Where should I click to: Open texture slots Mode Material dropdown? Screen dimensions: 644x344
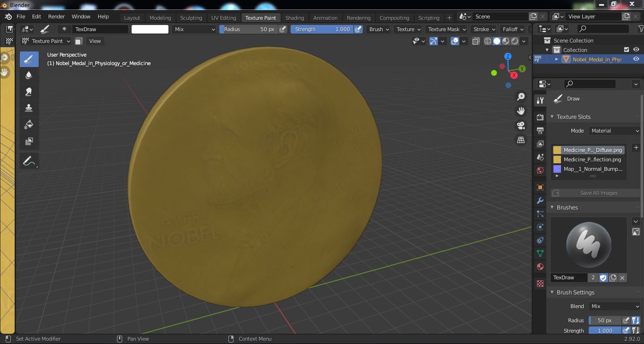(614, 131)
